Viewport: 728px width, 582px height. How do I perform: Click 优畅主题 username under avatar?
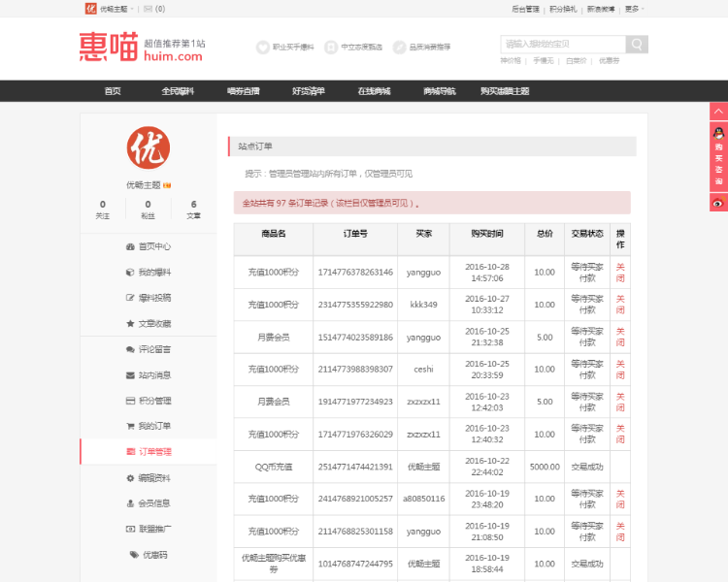[144, 185]
